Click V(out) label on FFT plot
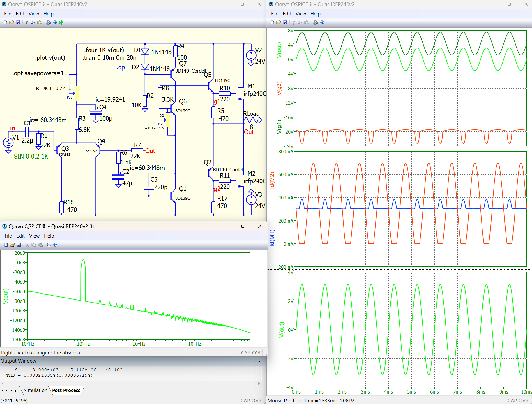 pos(5,296)
